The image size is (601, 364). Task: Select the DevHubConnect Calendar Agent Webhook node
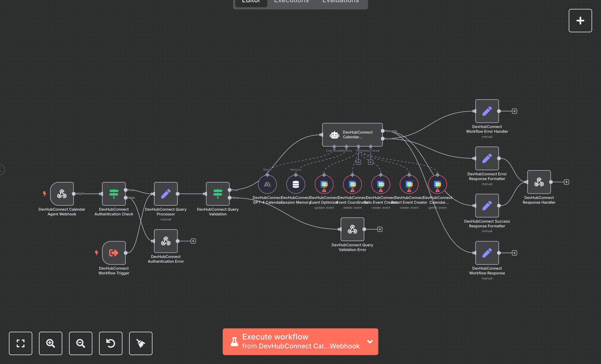(62, 194)
